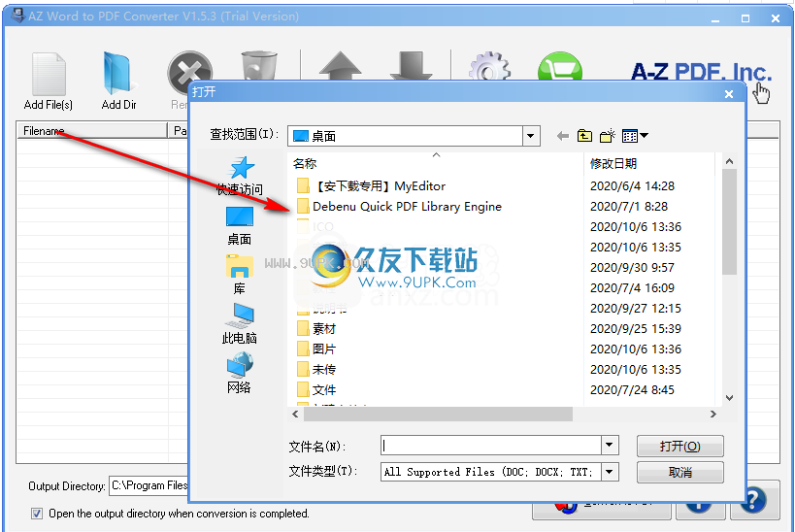Select Network (网络) in the places sidebar
Viewport: 795px width, 532px height.
(x=240, y=374)
